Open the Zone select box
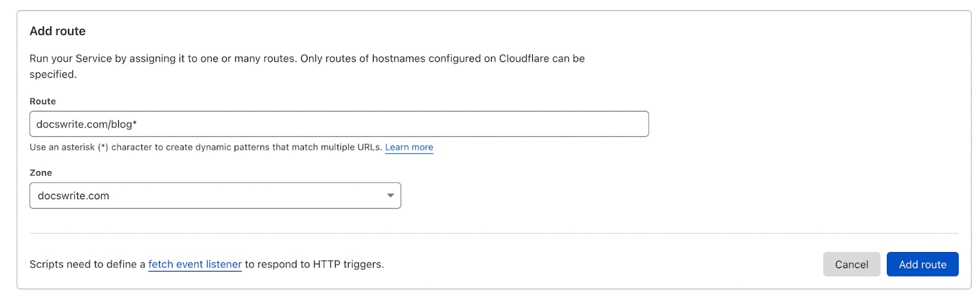Viewport: 980px width, 298px height. click(x=215, y=196)
